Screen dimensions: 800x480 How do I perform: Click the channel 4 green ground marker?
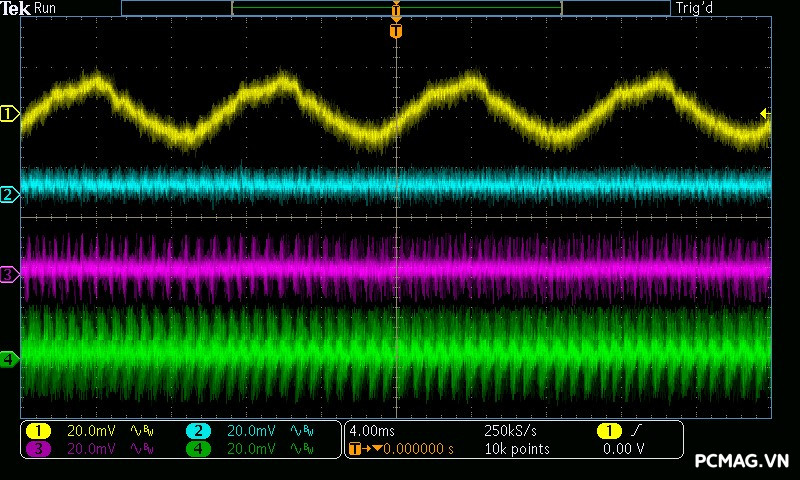(9, 358)
